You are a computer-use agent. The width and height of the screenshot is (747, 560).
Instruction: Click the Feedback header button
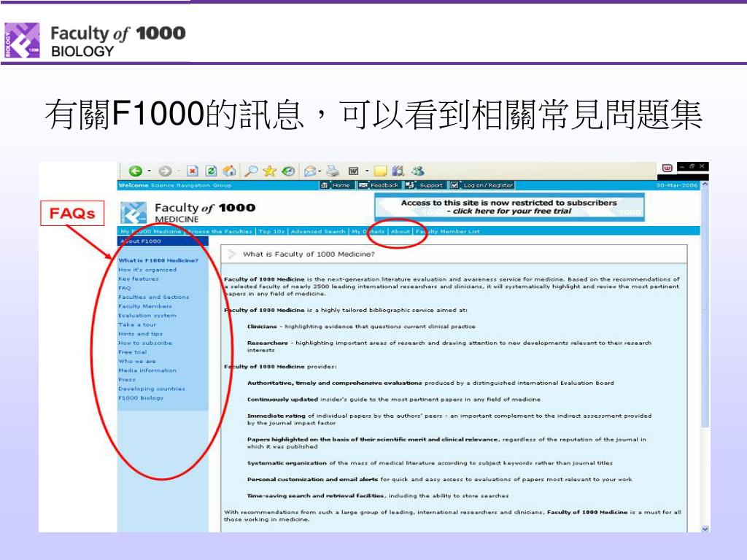(x=379, y=185)
